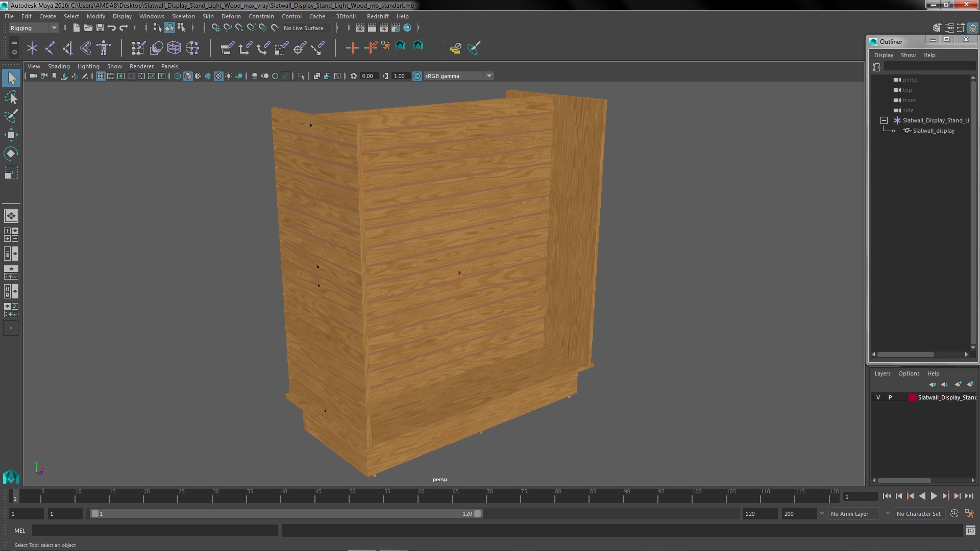Click the Set Key orange plus shelf icon
Viewport: 980px width, 551px height.
(352, 48)
